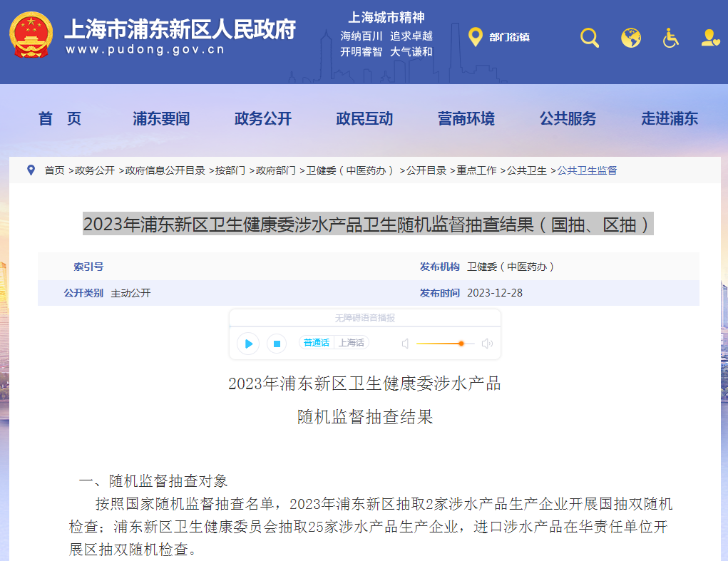Click the 索引号 label
The height and width of the screenshot is (561, 728).
[88, 267]
